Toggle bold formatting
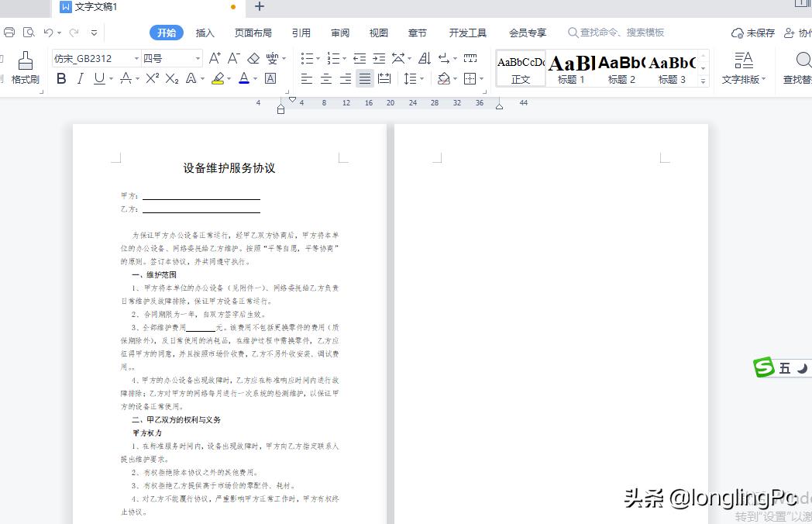This screenshot has width=812, height=524. click(61, 78)
